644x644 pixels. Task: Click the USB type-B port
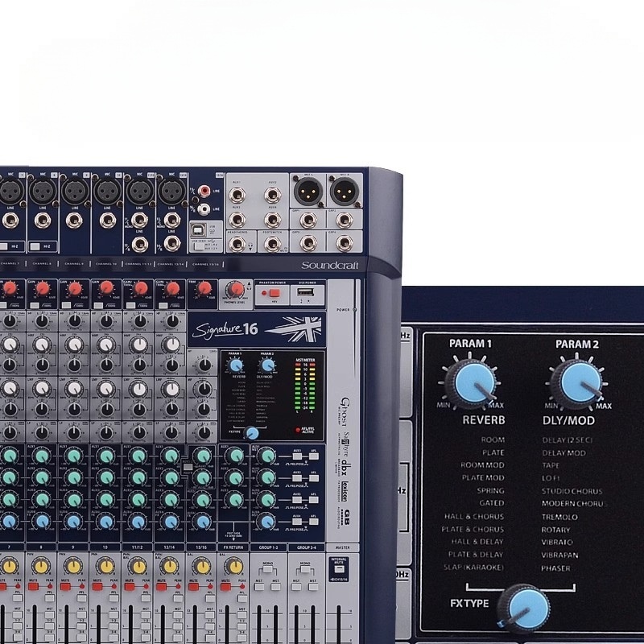[x=199, y=229]
